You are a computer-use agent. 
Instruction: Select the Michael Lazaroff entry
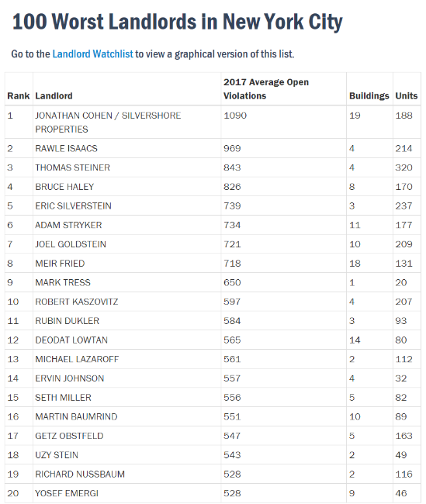[77, 359]
